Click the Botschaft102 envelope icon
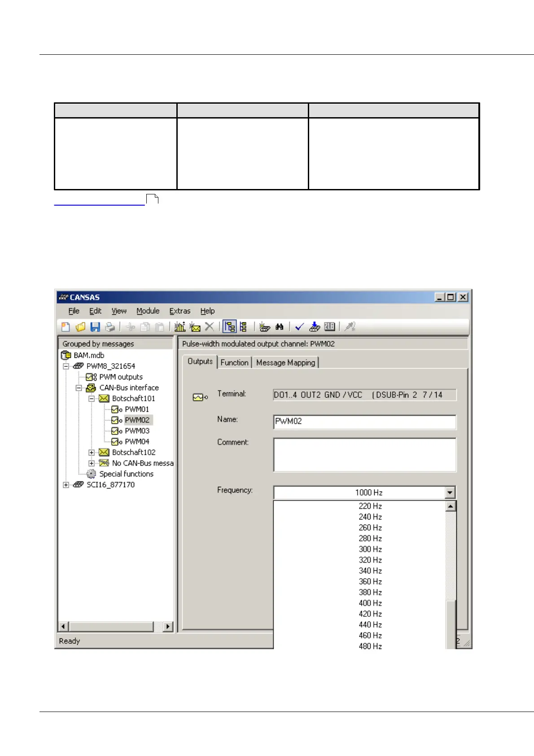534x756 pixels. (x=104, y=452)
